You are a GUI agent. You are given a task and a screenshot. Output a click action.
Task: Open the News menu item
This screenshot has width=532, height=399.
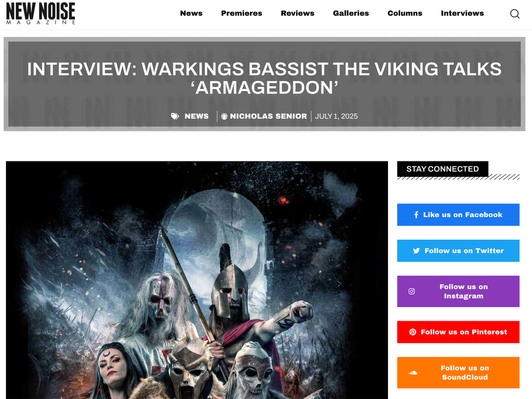tap(191, 13)
